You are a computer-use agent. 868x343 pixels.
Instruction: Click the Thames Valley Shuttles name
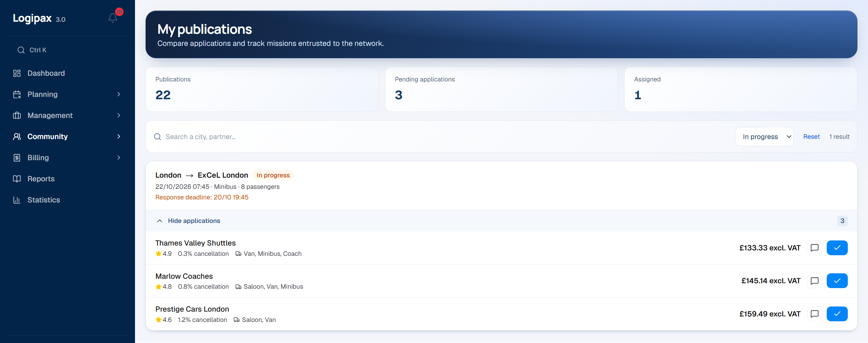[196, 243]
